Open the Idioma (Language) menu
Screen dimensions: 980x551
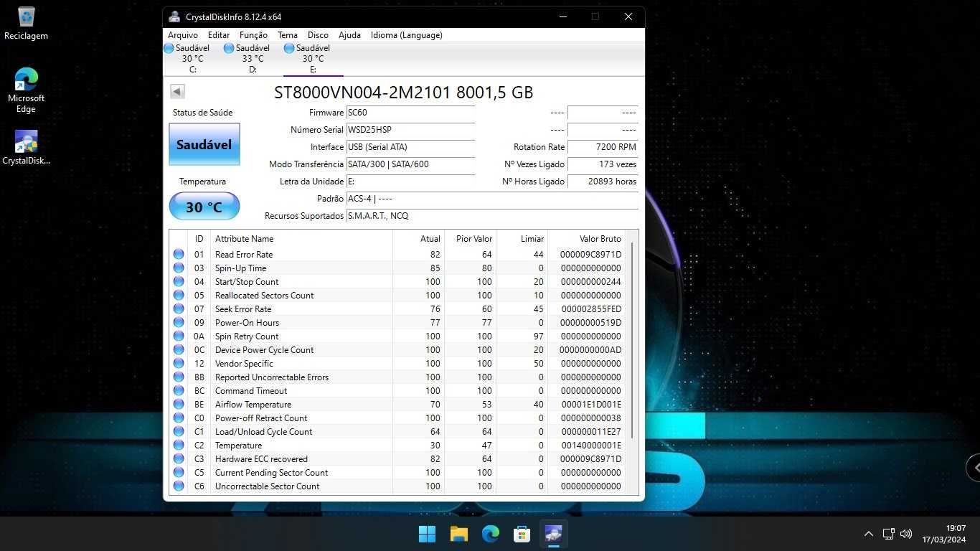pyautogui.click(x=406, y=34)
